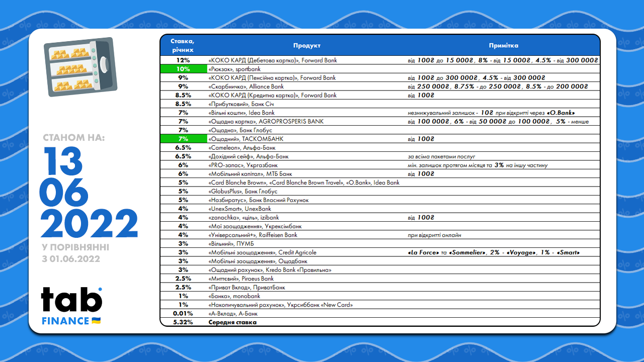Click «Мобільні заощадження», Ощадбанк
This screenshot has width=644, height=362.
[x=257, y=261]
